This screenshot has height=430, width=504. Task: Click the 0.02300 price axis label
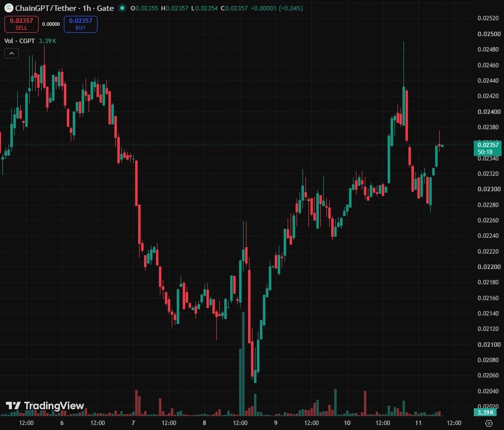[489, 189]
